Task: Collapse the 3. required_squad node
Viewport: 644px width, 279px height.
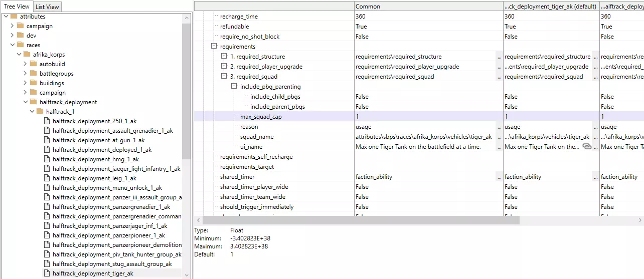Action: [224, 77]
